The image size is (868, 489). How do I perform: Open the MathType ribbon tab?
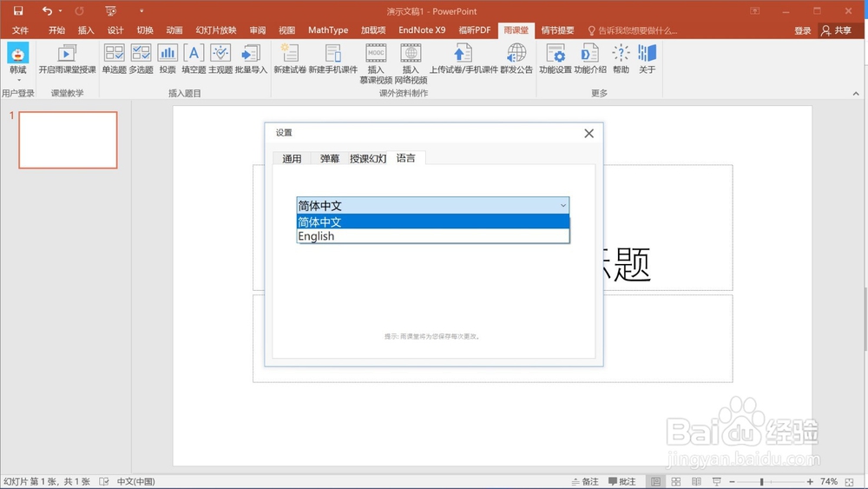[328, 30]
